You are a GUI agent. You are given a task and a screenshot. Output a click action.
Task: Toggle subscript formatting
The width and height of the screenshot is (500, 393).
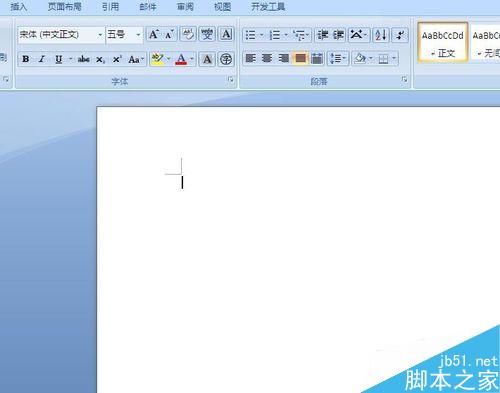point(100,59)
